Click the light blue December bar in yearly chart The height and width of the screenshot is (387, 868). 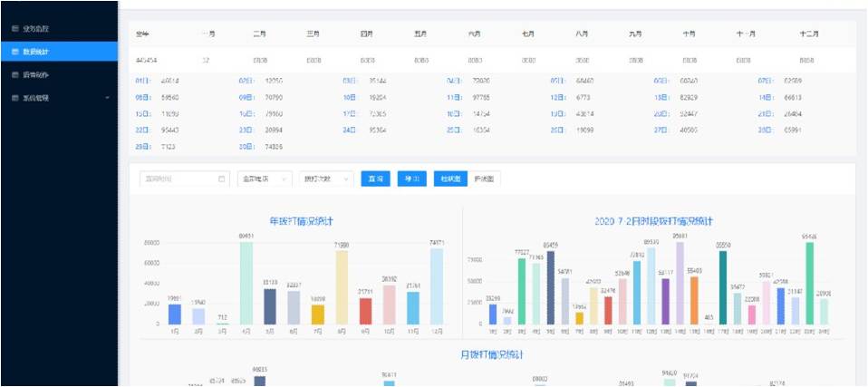tap(437, 286)
